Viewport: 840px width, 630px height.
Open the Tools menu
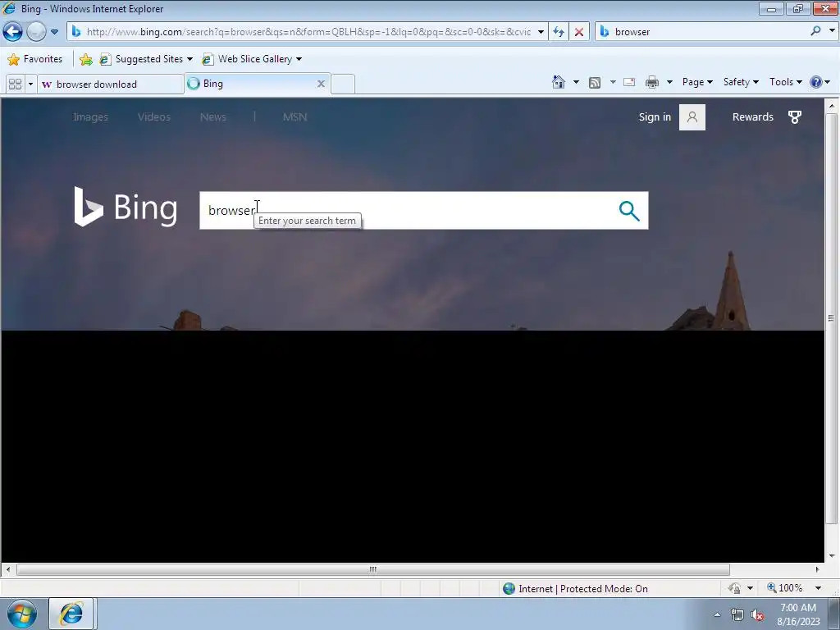[785, 82]
